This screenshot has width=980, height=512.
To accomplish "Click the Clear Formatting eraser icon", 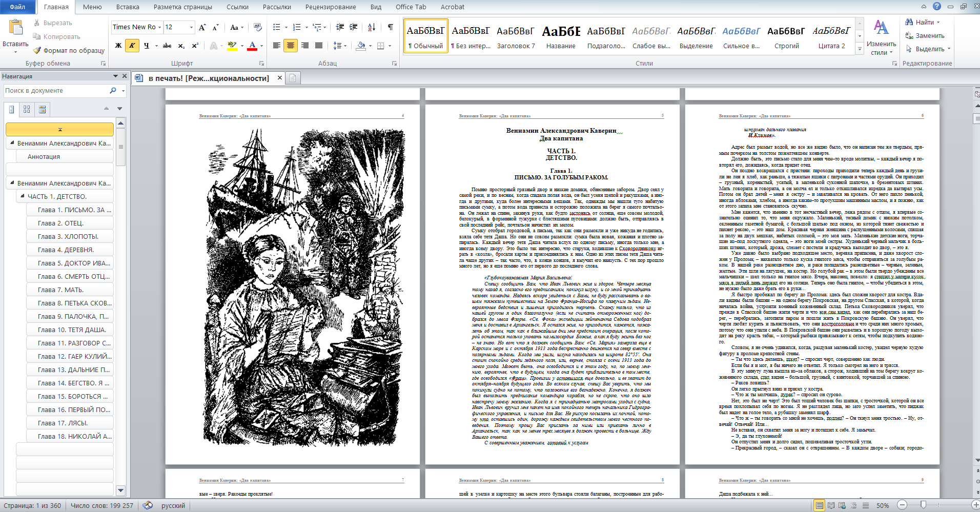I will click(257, 27).
